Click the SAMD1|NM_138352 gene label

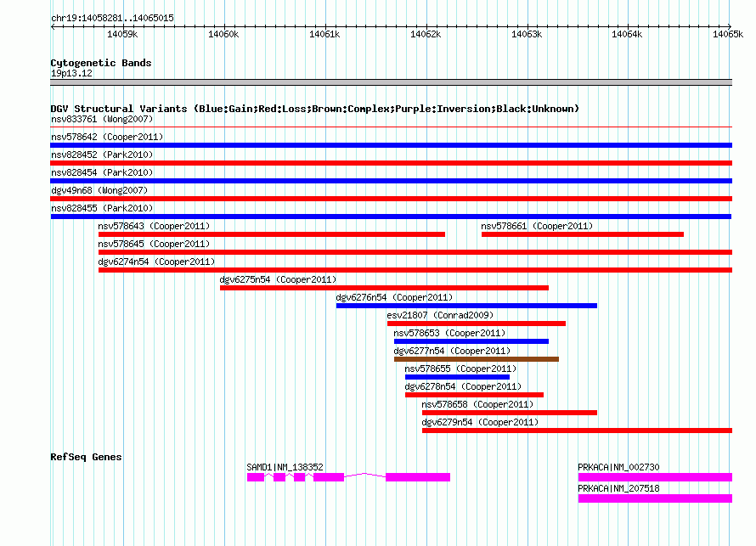[x=285, y=467]
